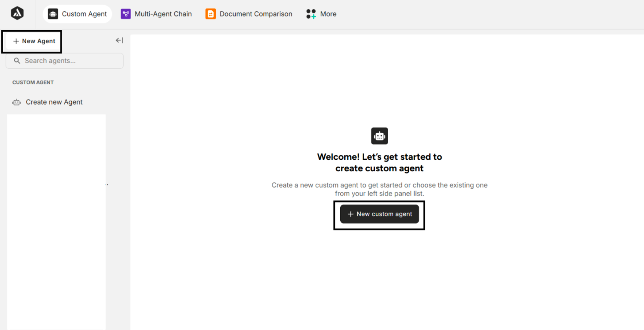
Task: Click the orange Document Comparison icon
Action: point(210,14)
